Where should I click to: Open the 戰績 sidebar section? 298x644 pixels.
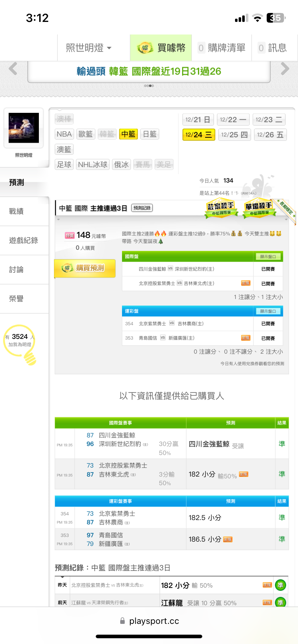point(24,211)
